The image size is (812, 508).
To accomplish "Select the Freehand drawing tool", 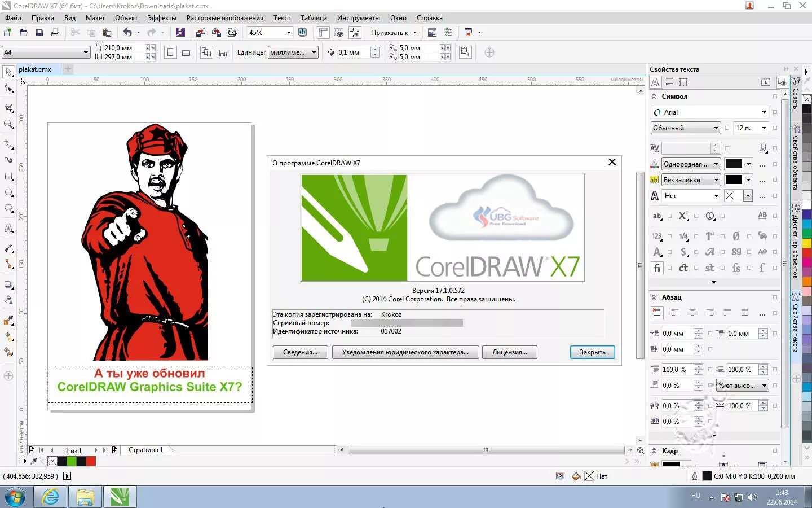I will (8, 144).
